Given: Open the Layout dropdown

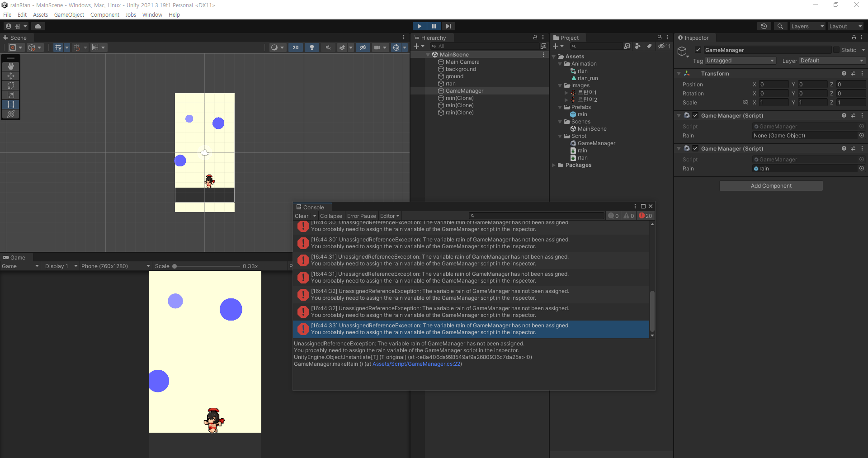Looking at the screenshot, I should 845,26.
